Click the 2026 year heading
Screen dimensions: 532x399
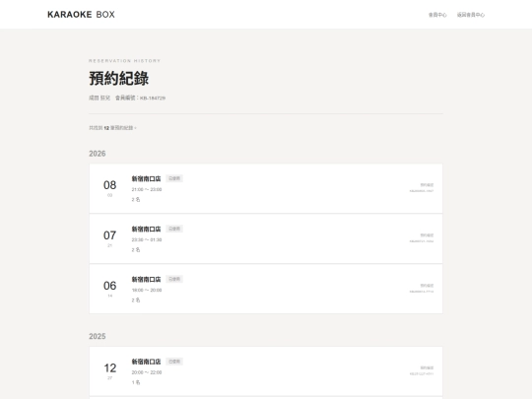(98, 154)
